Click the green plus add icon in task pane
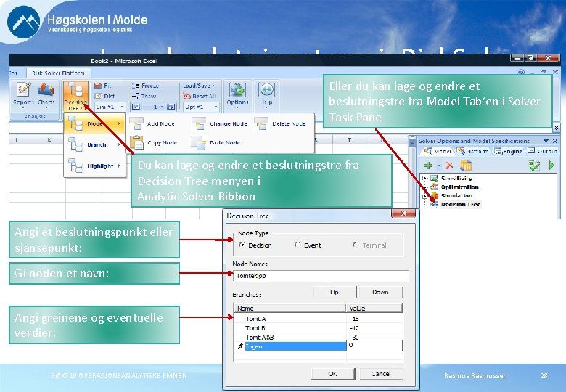Viewport: 566px width, 392px height. point(428,166)
